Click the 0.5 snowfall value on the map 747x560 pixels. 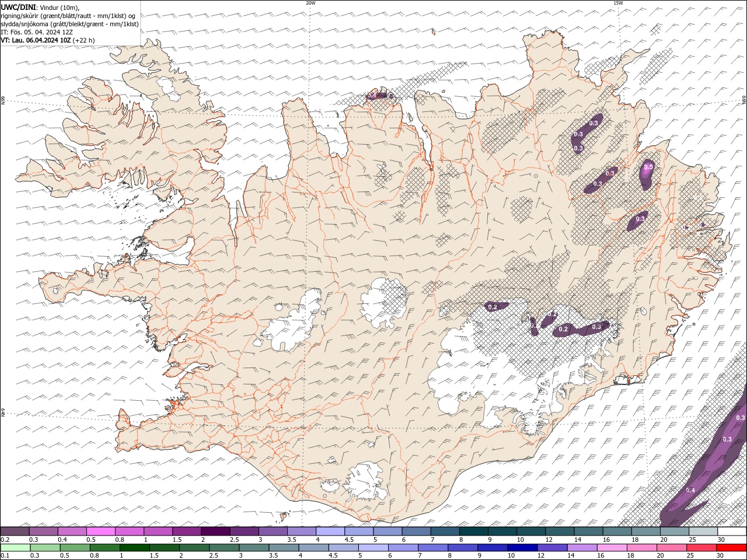pyautogui.click(x=648, y=167)
